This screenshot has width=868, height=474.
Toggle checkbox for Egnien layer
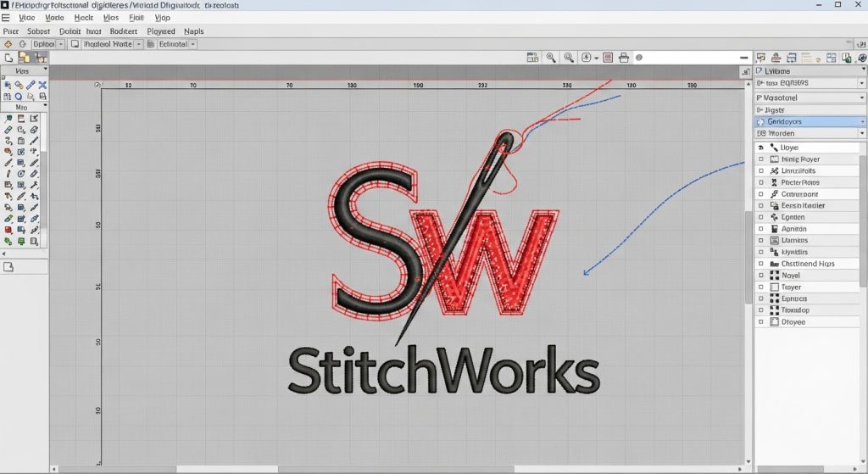[x=761, y=217]
